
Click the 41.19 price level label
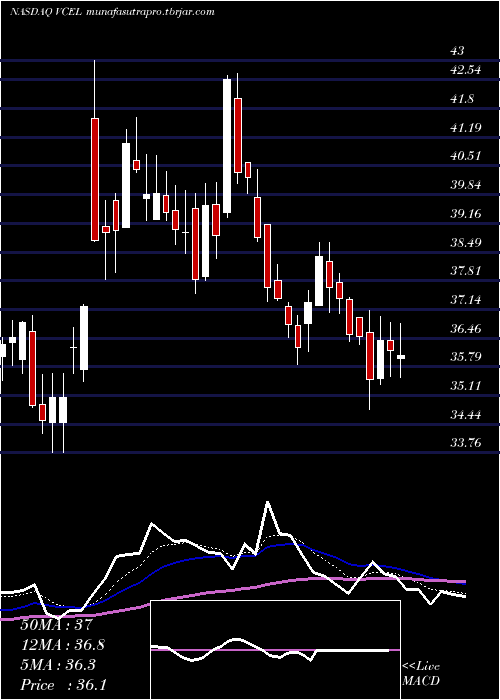click(x=466, y=128)
